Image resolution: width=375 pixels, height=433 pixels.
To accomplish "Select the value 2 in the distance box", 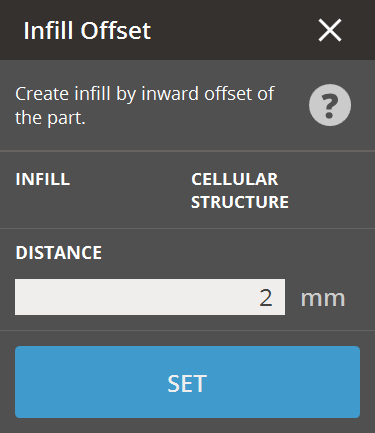I will (x=266, y=298).
